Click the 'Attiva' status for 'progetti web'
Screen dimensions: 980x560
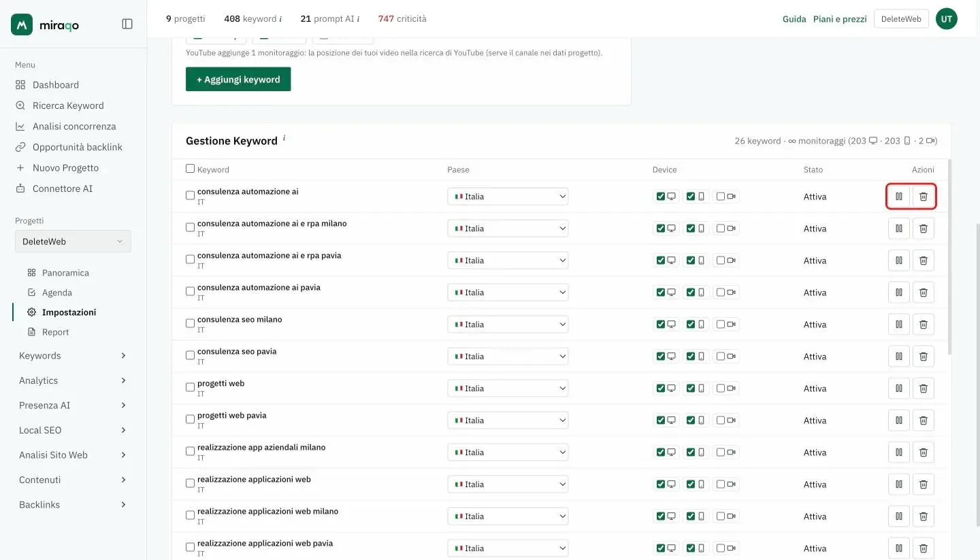click(x=815, y=389)
